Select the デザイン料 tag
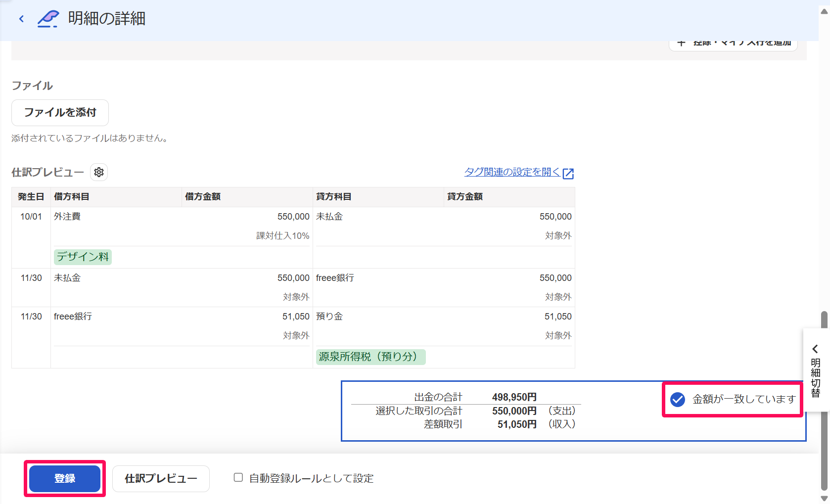The image size is (830, 504). point(83,257)
